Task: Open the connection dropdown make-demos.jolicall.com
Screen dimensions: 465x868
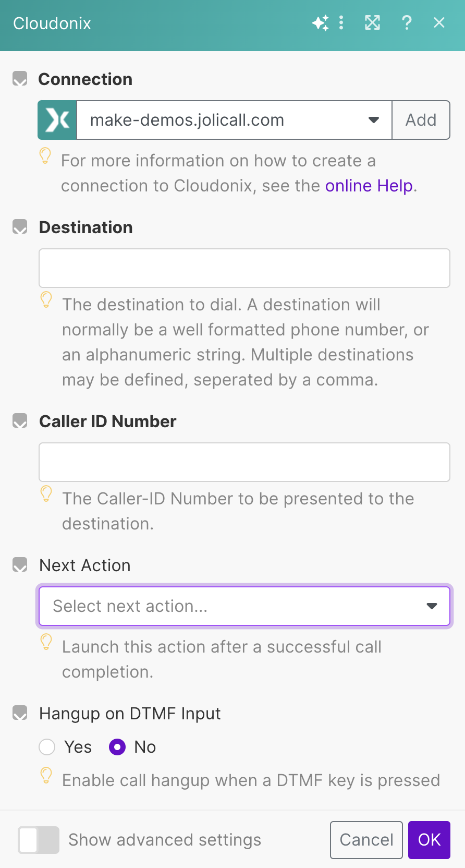Action: coord(234,120)
